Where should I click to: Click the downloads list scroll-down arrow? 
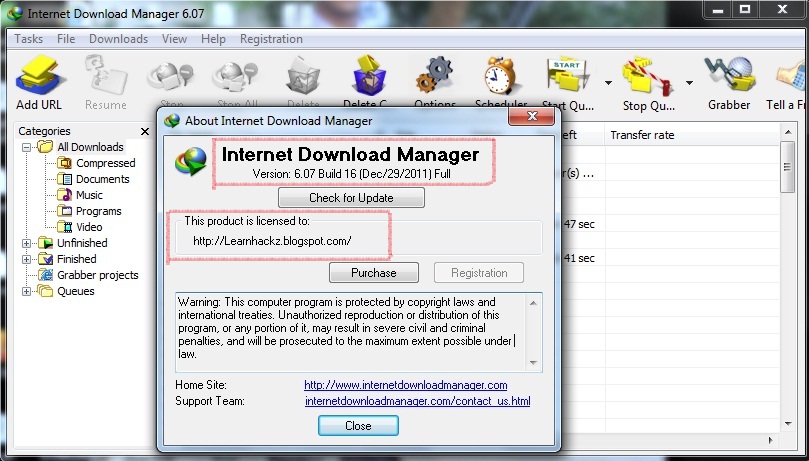click(788, 424)
